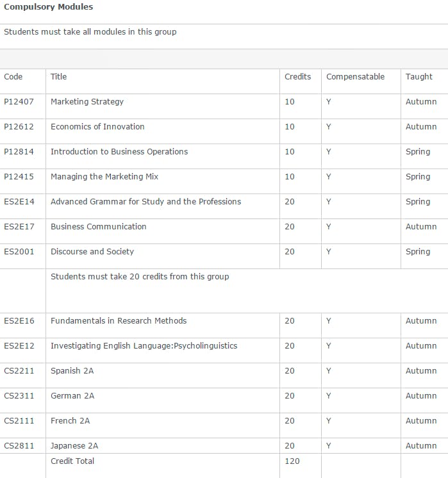Screen dimensions: 448x478
Task: Select Fundamentals in Research Methods
Action: [119, 320]
